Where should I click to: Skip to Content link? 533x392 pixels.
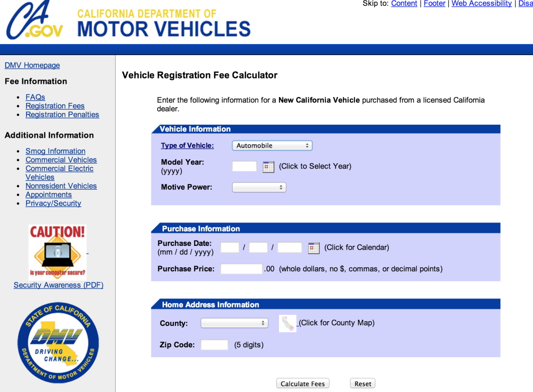coord(404,4)
